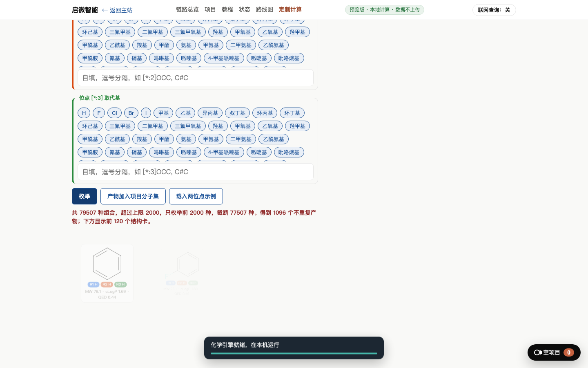Click the R3 H tag on benzene card
Image resolution: width=588 pixels, height=368 pixels.
[120, 284]
